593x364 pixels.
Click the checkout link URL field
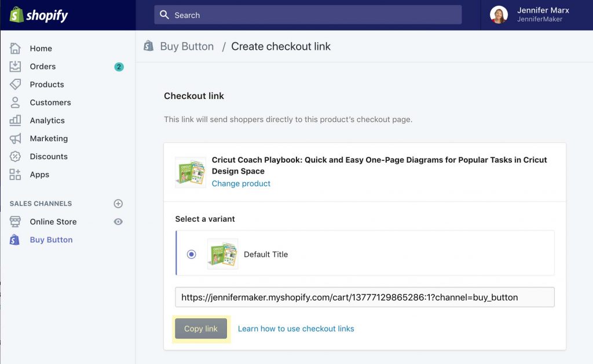pos(365,297)
